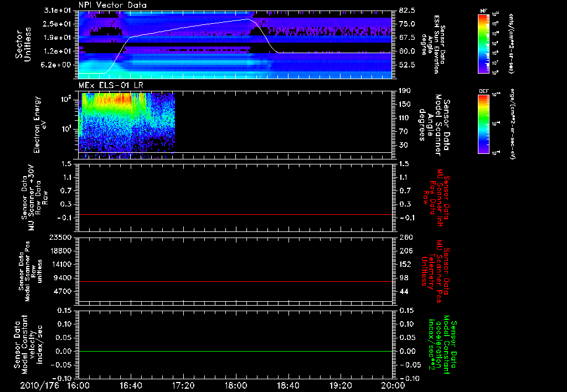Click the '44' telemetry tick value
The height and width of the screenshot is (392, 567).
pos(404,291)
